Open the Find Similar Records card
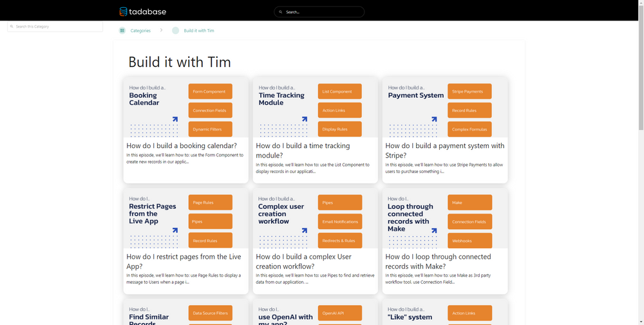The image size is (644, 325). [185, 312]
